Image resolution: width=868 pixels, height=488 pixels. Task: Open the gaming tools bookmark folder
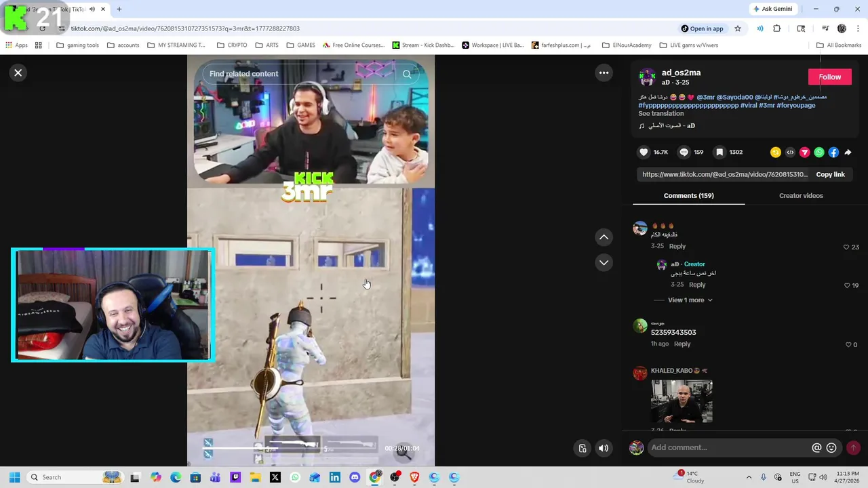[x=77, y=45]
